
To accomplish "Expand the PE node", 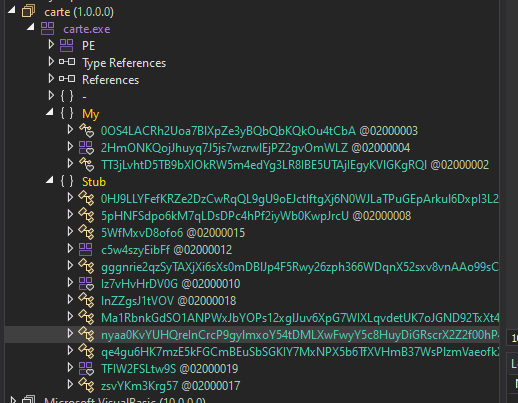I will tap(51, 44).
